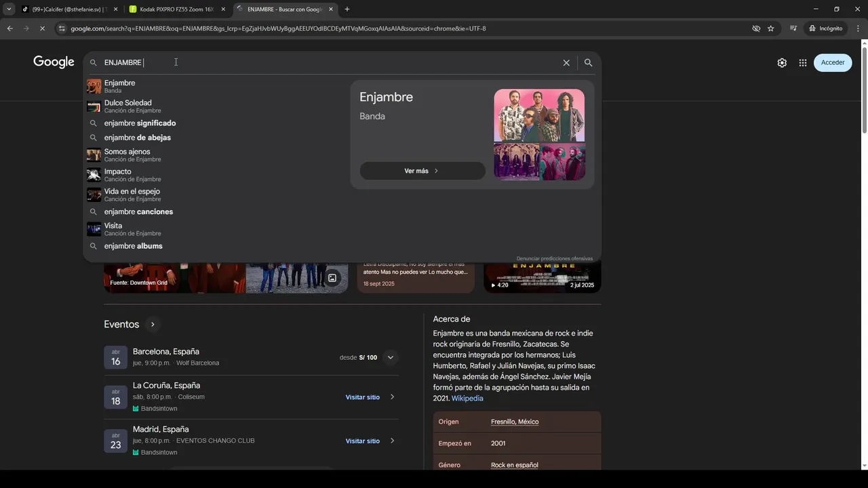This screenshot has height=488, width=868.
Task: Open the Wikipedia link in Acerca de
Action: (x=467, y=399)
